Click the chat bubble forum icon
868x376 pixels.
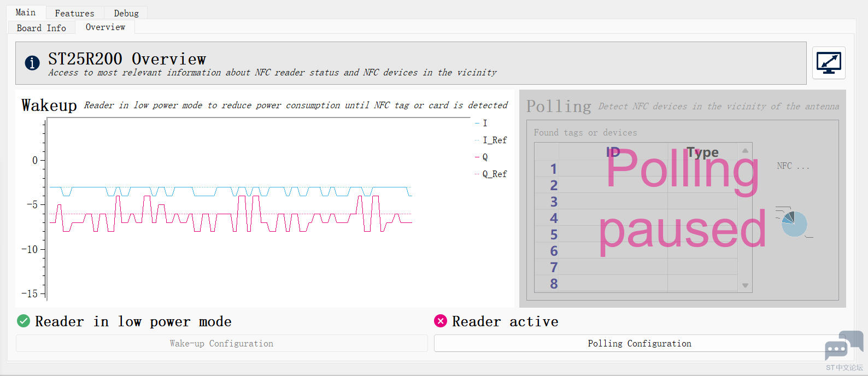(844, 345)
